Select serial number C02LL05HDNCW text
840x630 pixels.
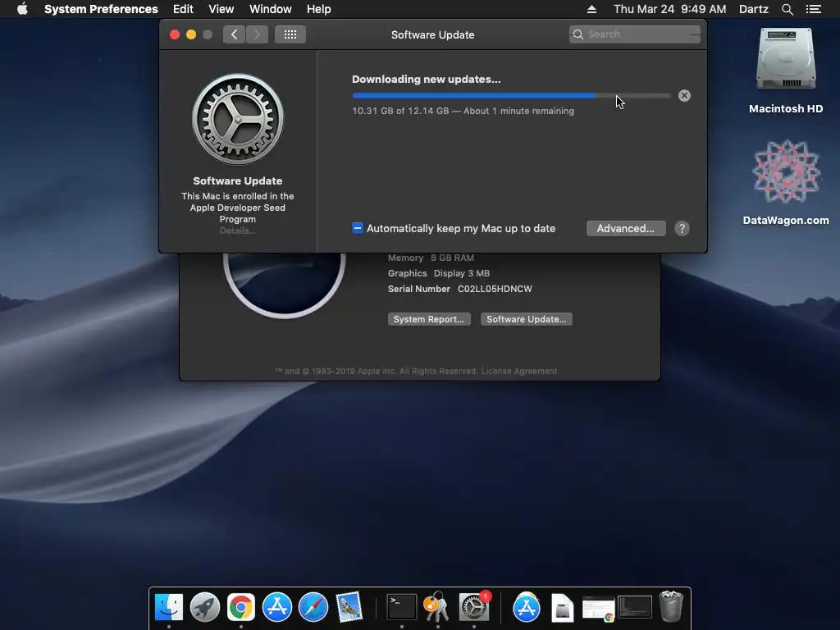(495, 289)
